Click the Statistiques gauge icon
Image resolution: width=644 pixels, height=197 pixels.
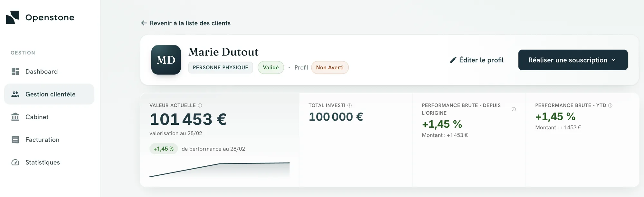[15, 163]
